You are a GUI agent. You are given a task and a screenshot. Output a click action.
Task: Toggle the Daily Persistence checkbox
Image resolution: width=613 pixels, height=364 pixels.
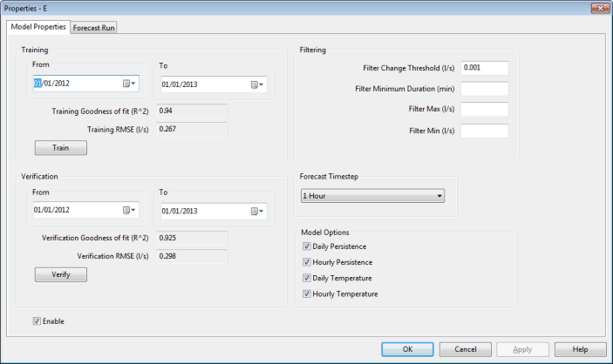pos(307,246)
